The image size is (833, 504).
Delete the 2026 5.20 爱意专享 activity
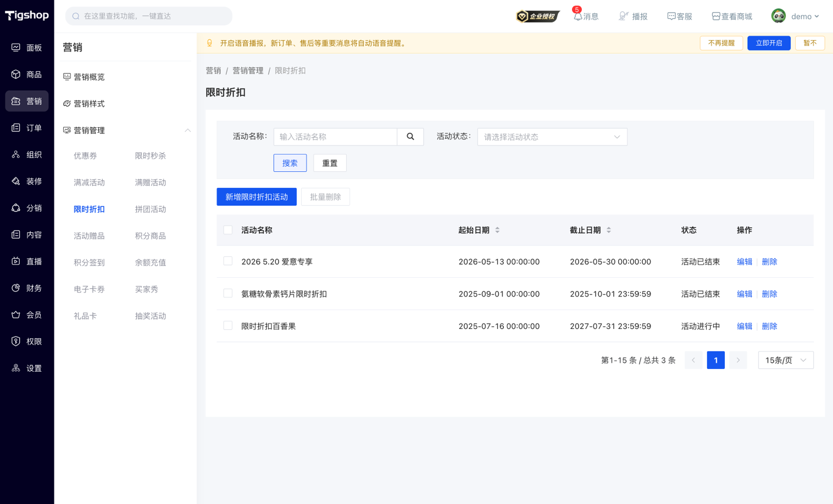pos(769,262)
